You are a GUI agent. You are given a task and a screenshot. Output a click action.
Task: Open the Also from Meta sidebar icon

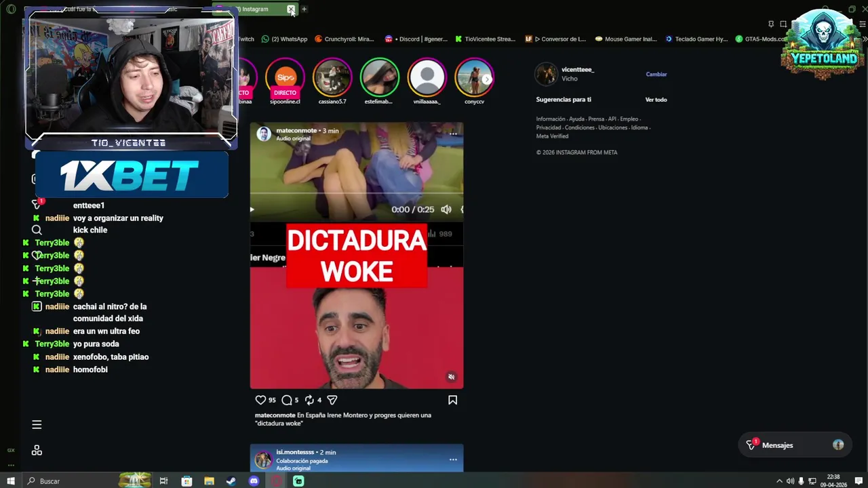(37, 450)
